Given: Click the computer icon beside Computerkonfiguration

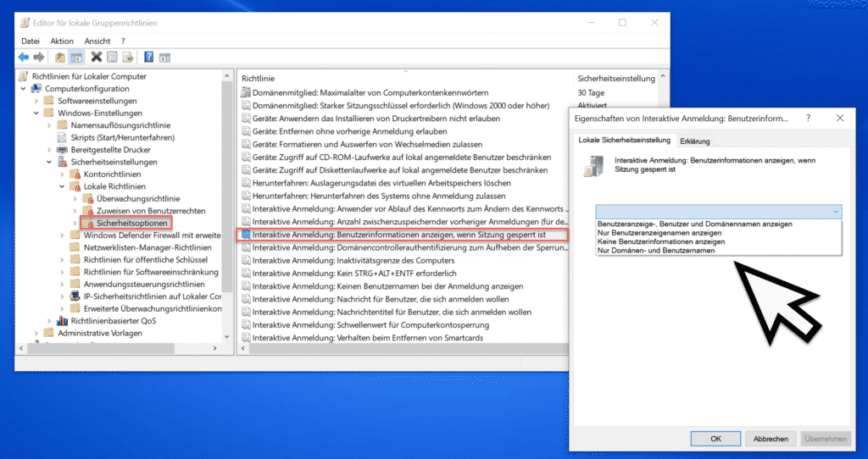Looking at the screenshot, I should click(36, 88).
